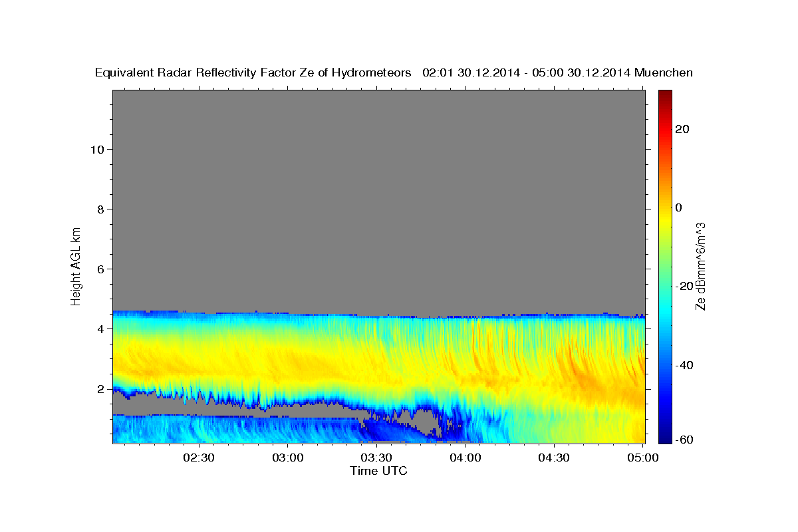The image size is (798, 532).
Task: Click the height axis label 10
Action: (98, 149)
